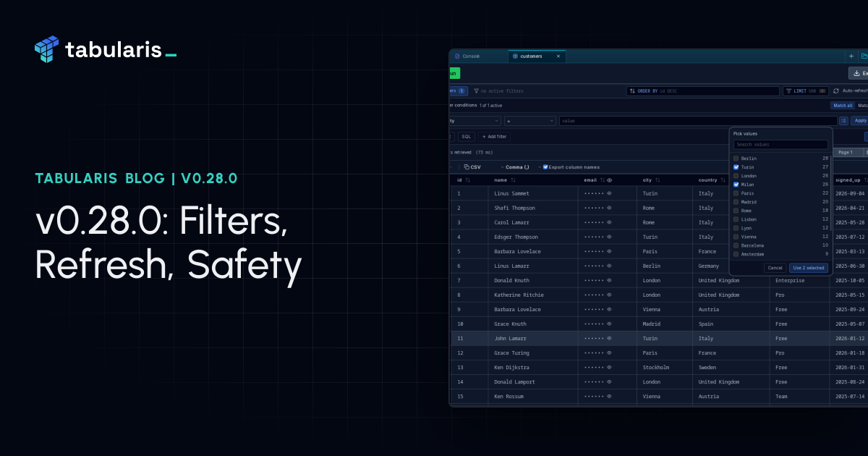Check the Rome value checkbox

736,211
